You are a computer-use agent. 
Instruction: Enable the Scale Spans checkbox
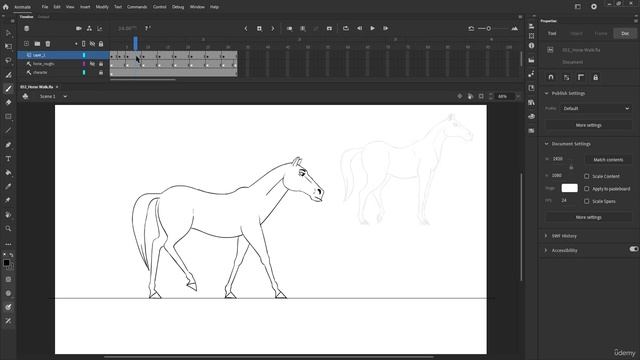coord(587,201)
